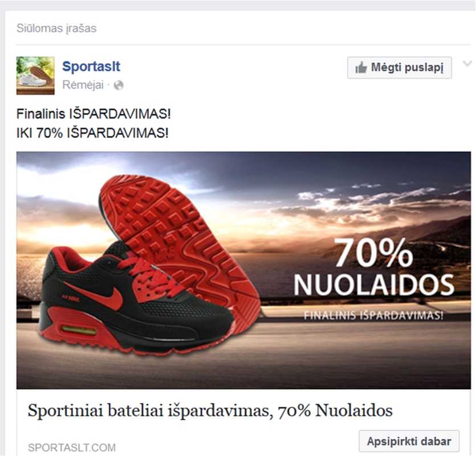Click the 70% NUOLAIDOS banner text
This screenshot has height=456, width=476.
(374, 267)
